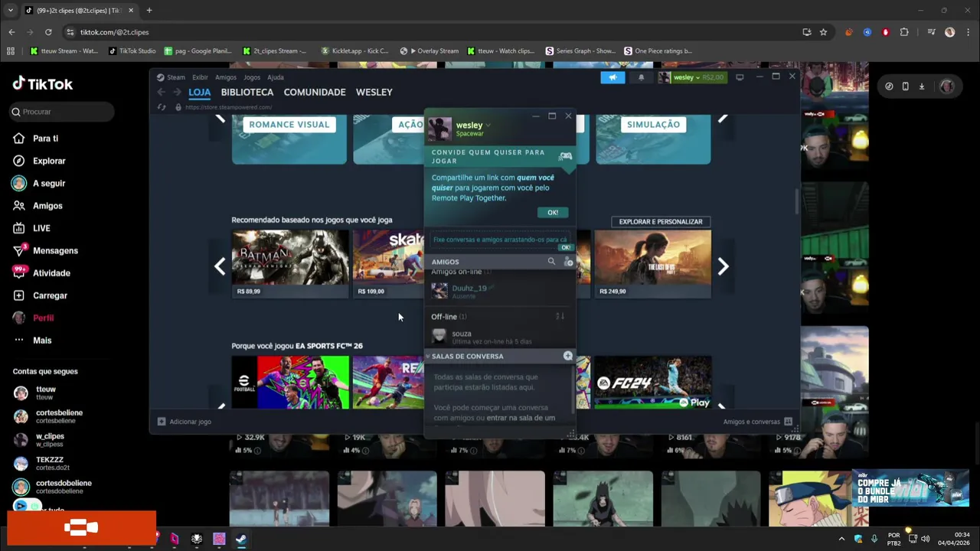The width and height of the screenshot is (980, 551).
Task: Click the sort arrows in Off-line group
Action: click(x=560, y=316)
